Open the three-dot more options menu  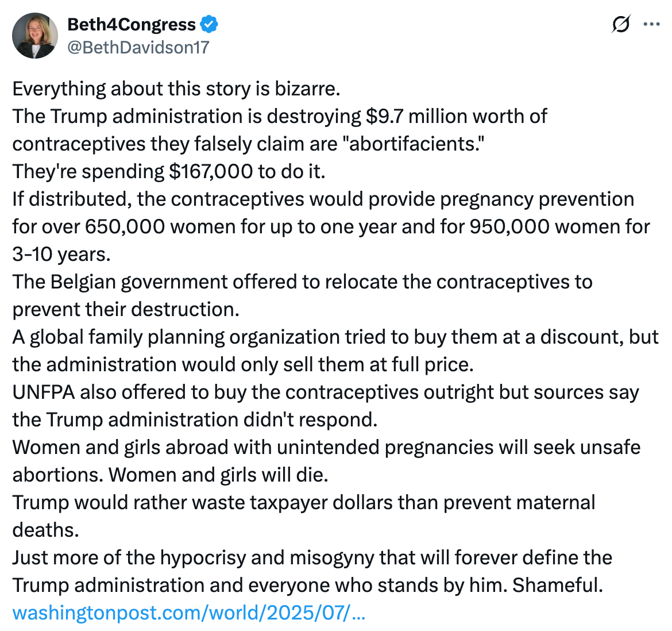651,25
